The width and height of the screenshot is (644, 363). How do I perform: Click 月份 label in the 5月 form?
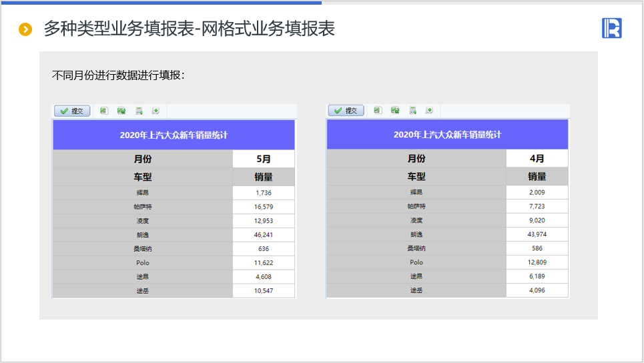[143, 159]
